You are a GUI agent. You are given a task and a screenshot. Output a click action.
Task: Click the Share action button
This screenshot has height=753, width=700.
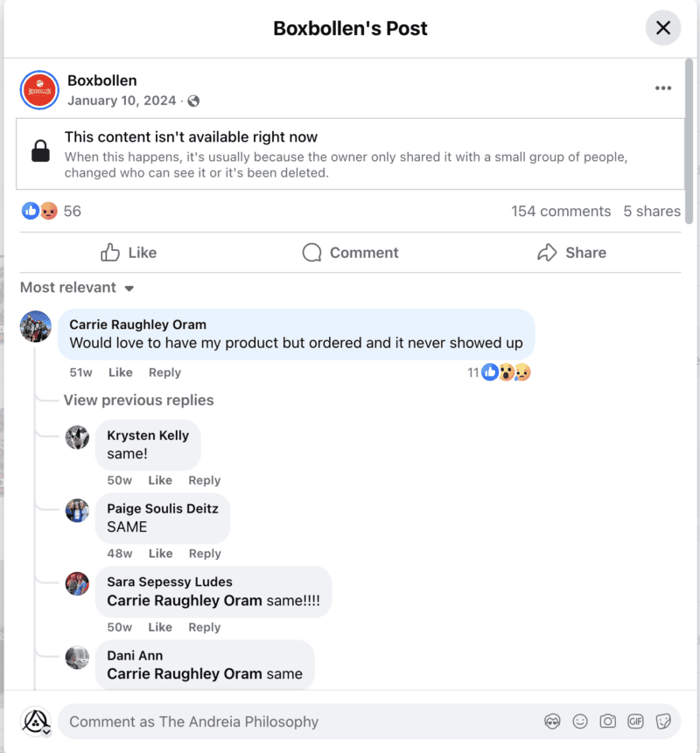[x=571, y=253]
